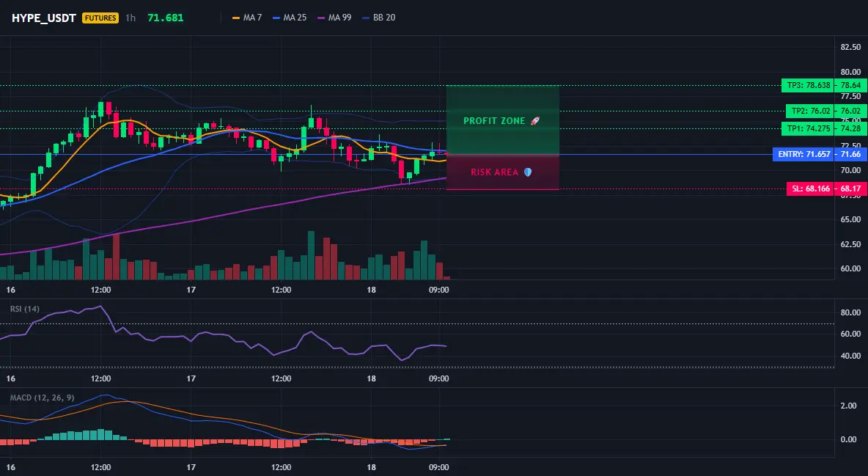The height and width of the screenshot is (476, 868).
Task: Click 09:00 on MACD panel time axis
Action: [x=439, y=467]
